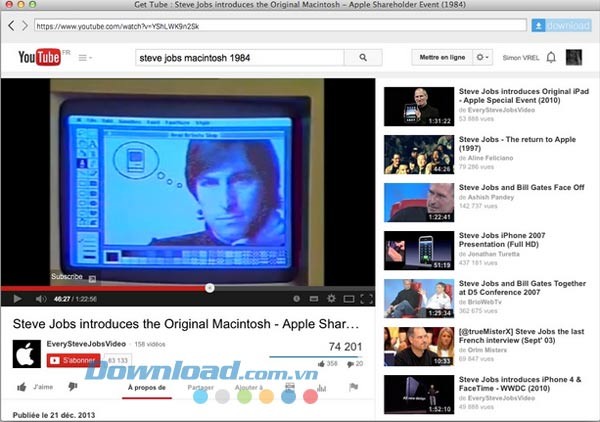This screenshot has height=422, width=600.
Task: Open the Ajouter à tab
Action: 249,388
